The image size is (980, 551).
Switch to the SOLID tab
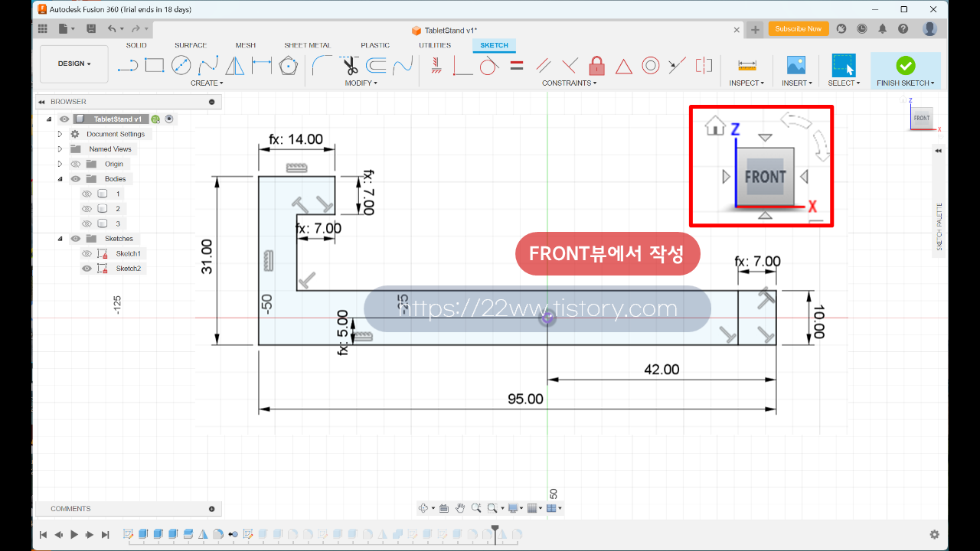[x=136, y=45]
